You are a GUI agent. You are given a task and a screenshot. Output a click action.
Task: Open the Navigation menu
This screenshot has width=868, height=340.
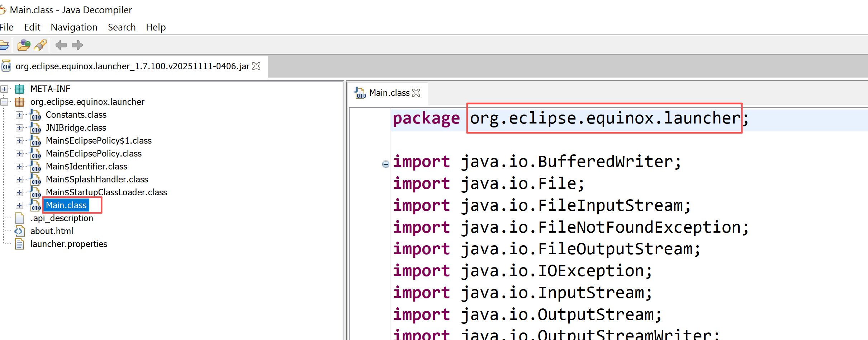[x=74, y=27]
